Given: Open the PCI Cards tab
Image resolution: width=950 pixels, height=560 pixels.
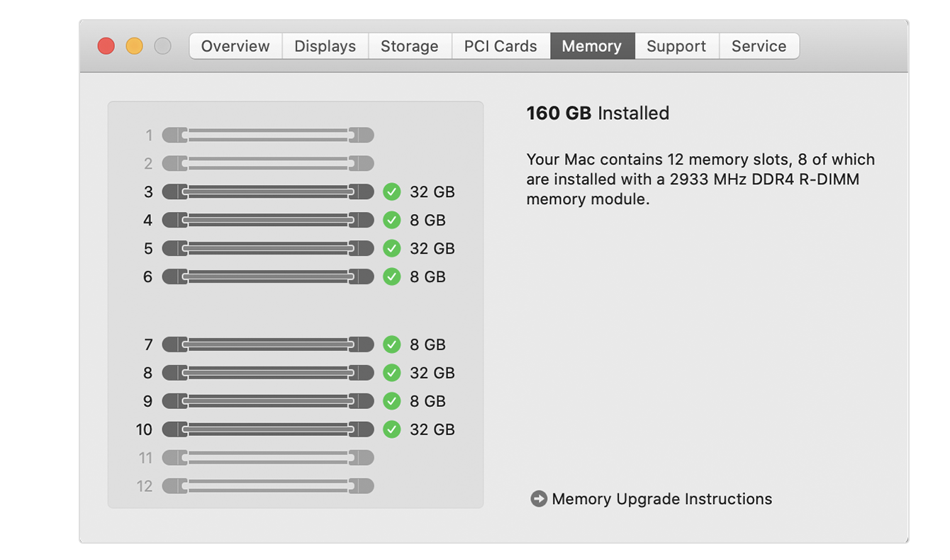Looking at the screenshot, I should (501, 46).
